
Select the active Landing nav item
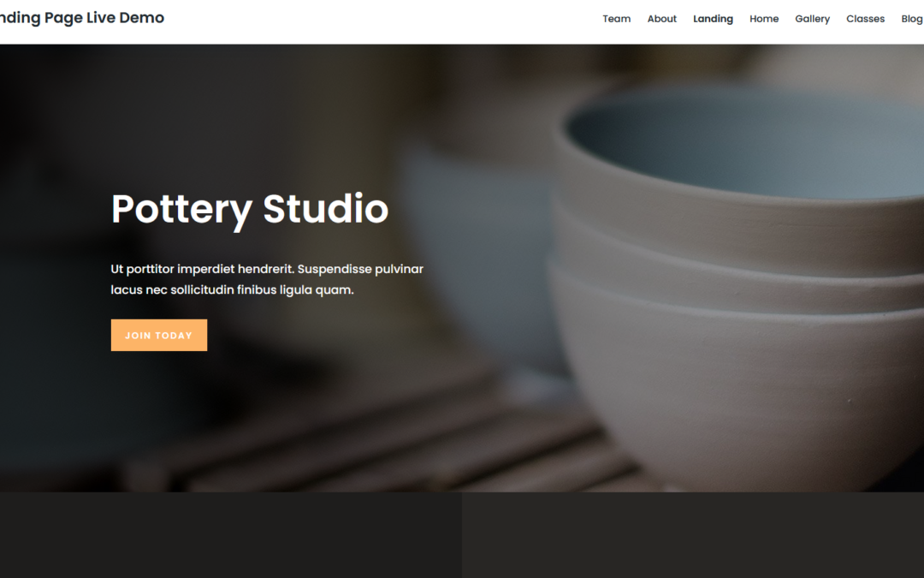pyautogui.click(x=713, y=19)
